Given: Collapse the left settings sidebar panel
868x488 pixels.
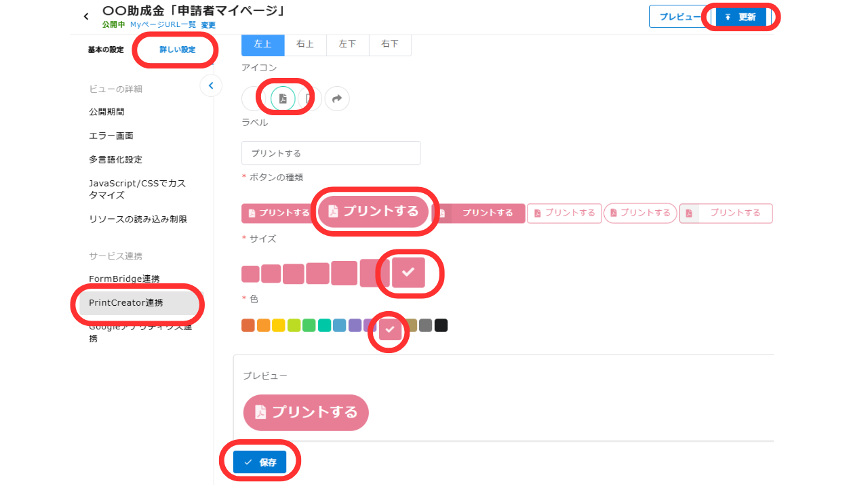Looking at the screenshot, I should coord(211,85).
